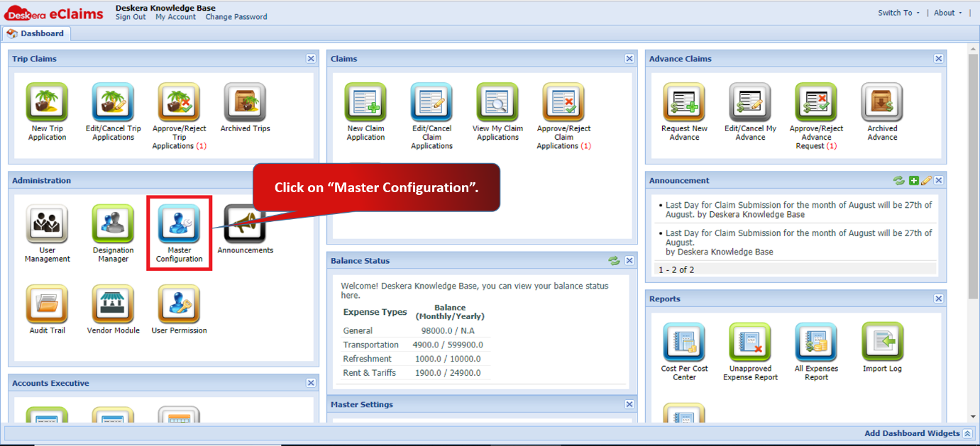Expand Add Dashboard Widgets panel

coord(918,433)
